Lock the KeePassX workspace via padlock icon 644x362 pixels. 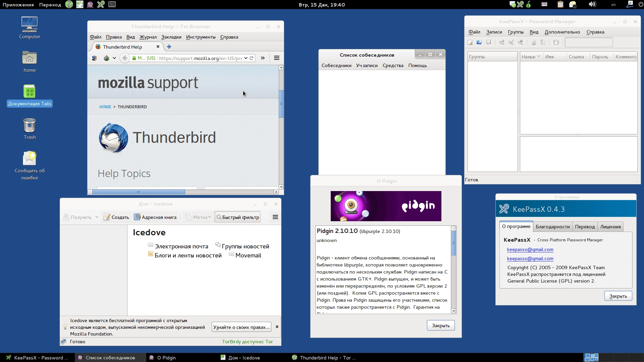[x=556, y=42]
